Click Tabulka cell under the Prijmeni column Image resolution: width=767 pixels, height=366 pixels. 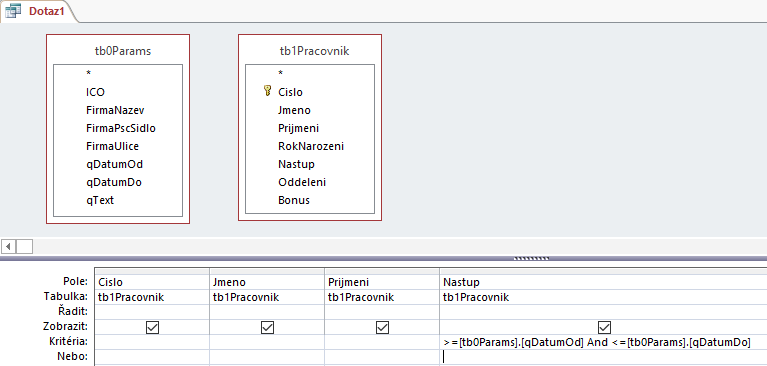(383, 297)
